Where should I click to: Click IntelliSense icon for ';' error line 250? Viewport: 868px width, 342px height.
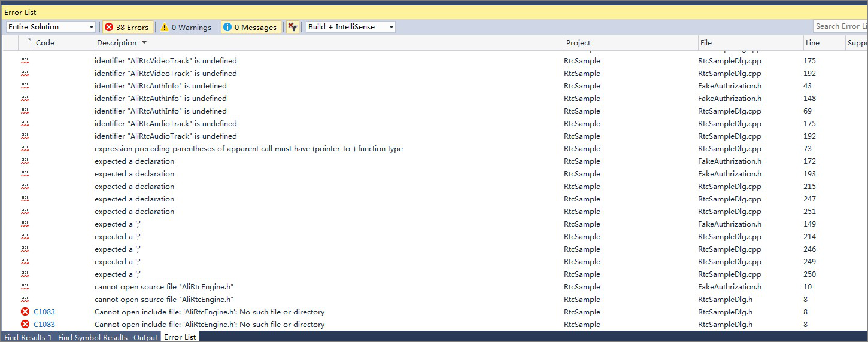[x=25, y=274]
